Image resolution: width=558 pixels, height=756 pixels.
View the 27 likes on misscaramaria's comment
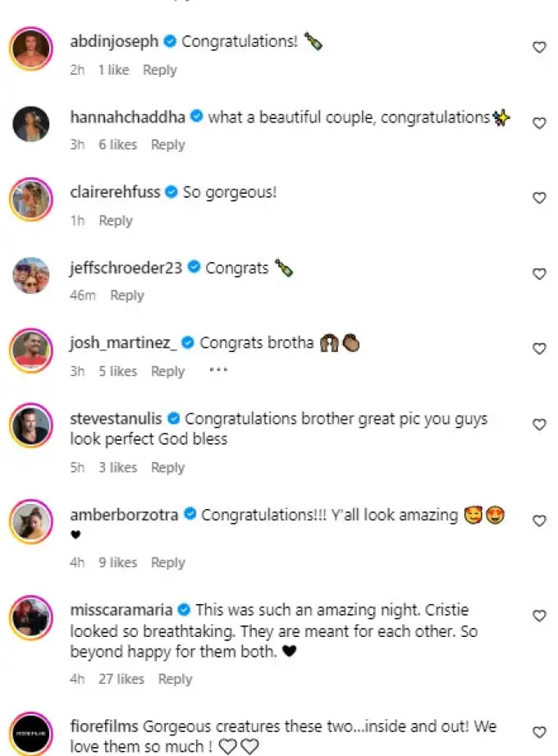tap(121, 679)
